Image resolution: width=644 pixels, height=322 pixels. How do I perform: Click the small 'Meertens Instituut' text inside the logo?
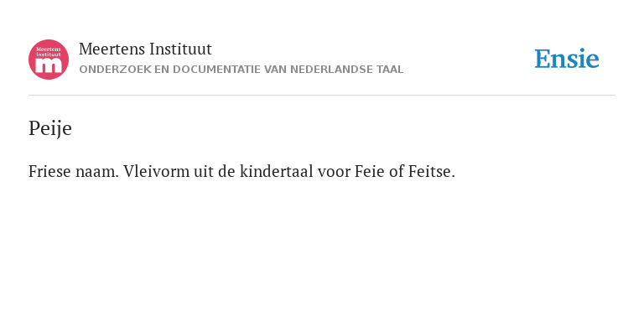(x=49, y=52)
